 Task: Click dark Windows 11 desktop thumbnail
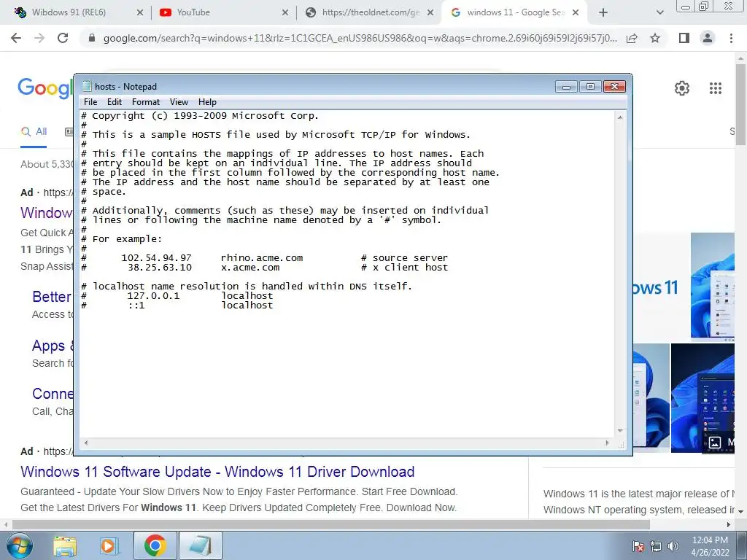(x=703, y=398)
